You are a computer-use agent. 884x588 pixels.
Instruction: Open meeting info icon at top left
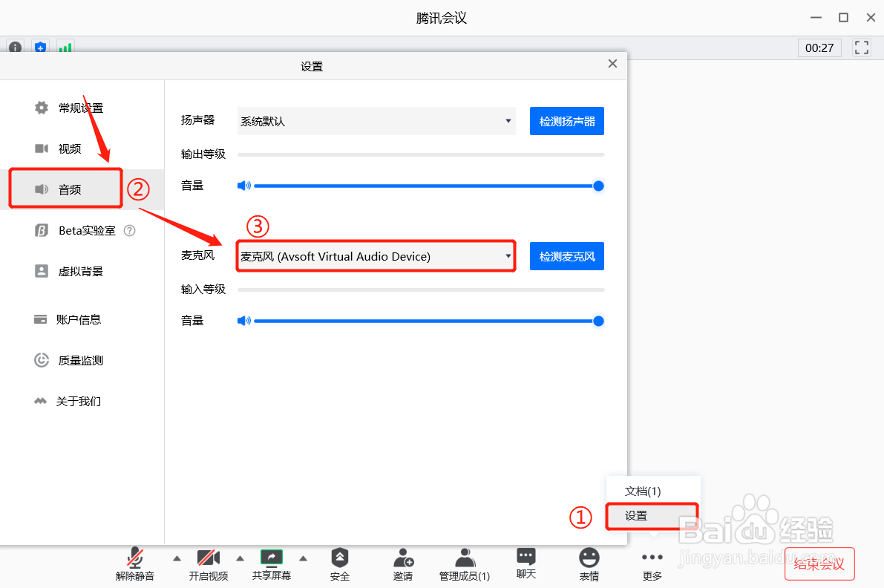click(16, 48)
